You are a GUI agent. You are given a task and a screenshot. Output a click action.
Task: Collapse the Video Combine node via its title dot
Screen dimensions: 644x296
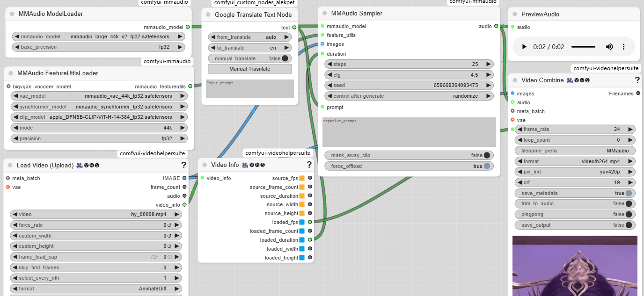click(515, 80)
